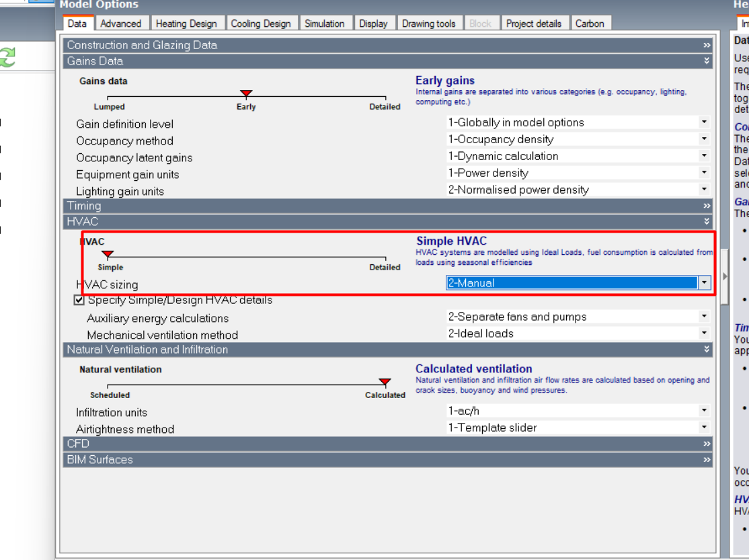Collapse Natural Ventilation and Infiltration section
Viewport: 749px width, 560px height.
[x=387, y=350]
